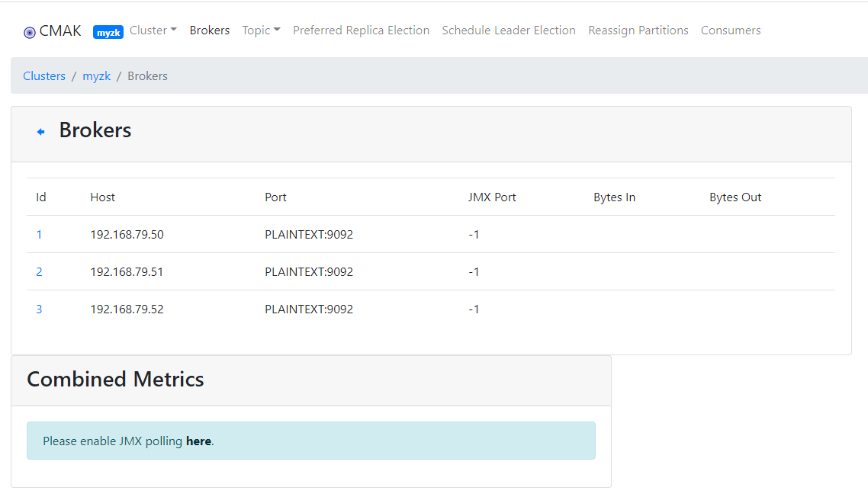Click the Host column header
868x497 pixels.
(102, 197)
